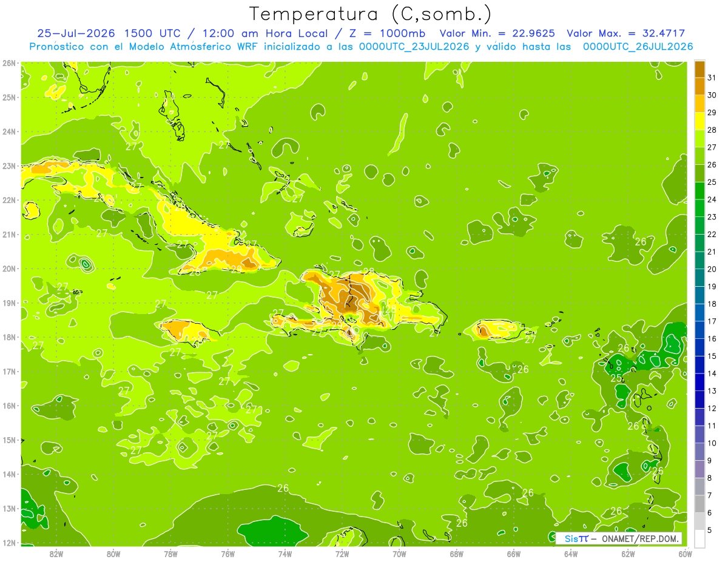Click the legend swatch between 30 and 31
The width and height of the screenshot is (728, 562).
[x=699, y=86]
